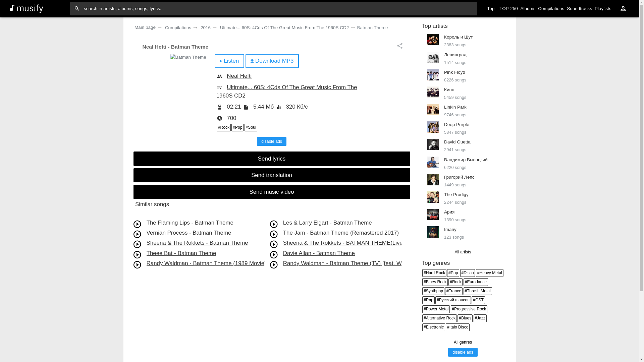Open Imany artist thumbnail
This screenshot has height=362, width=644.
coord(433,232)
